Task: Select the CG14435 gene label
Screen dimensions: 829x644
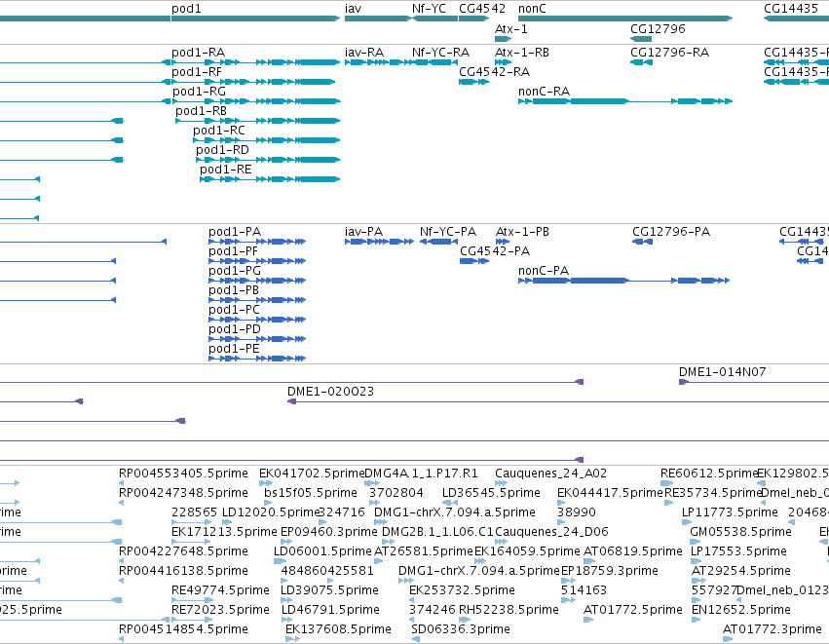Action: 791,9
